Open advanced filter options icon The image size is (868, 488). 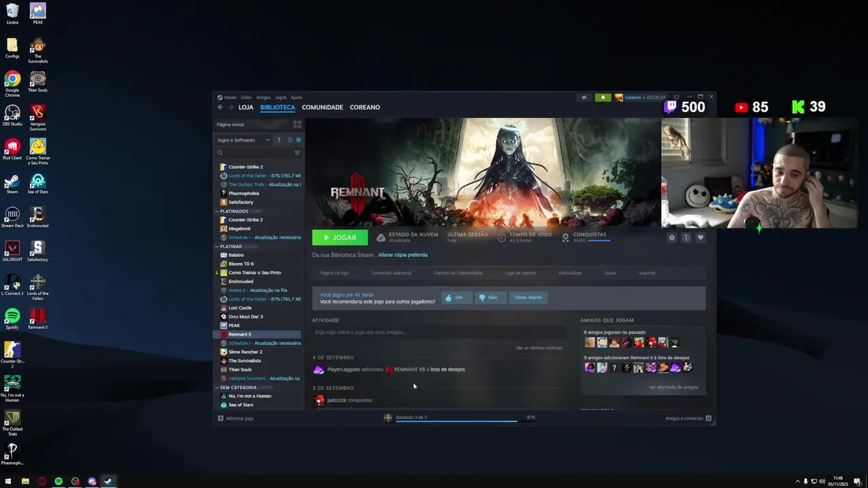(x=297, y=152)
